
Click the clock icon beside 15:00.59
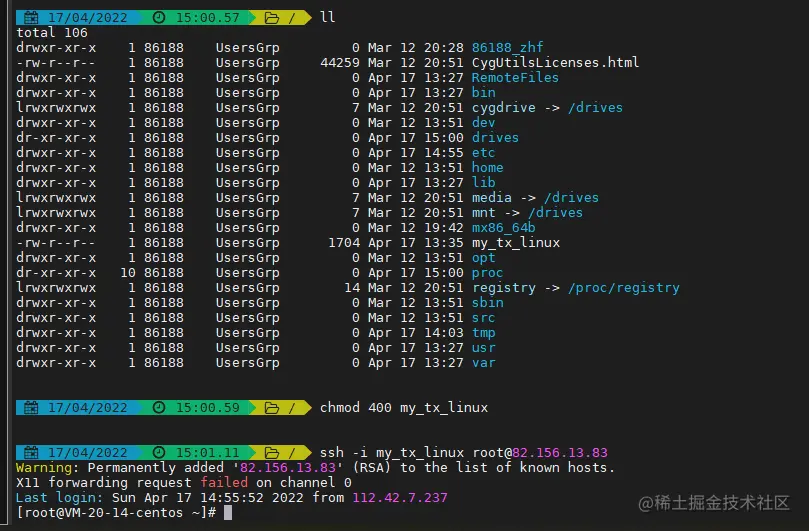click(x=159, y=408)
